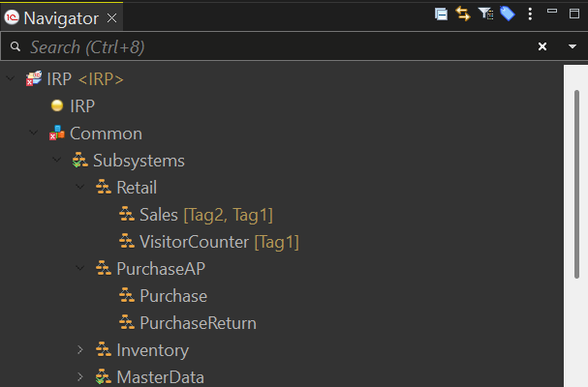Click the blue Tags toolbar icon

click(x=508, y=14)
